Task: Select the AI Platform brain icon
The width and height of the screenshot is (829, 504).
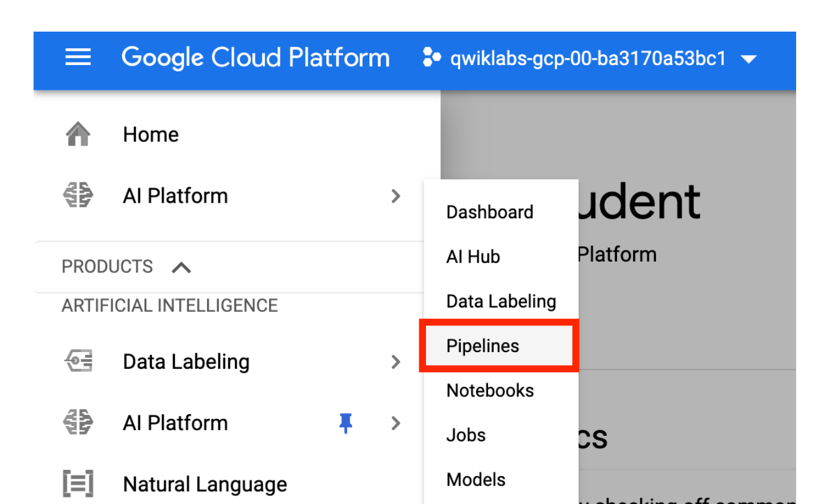Action: click(x=78, y=196)
